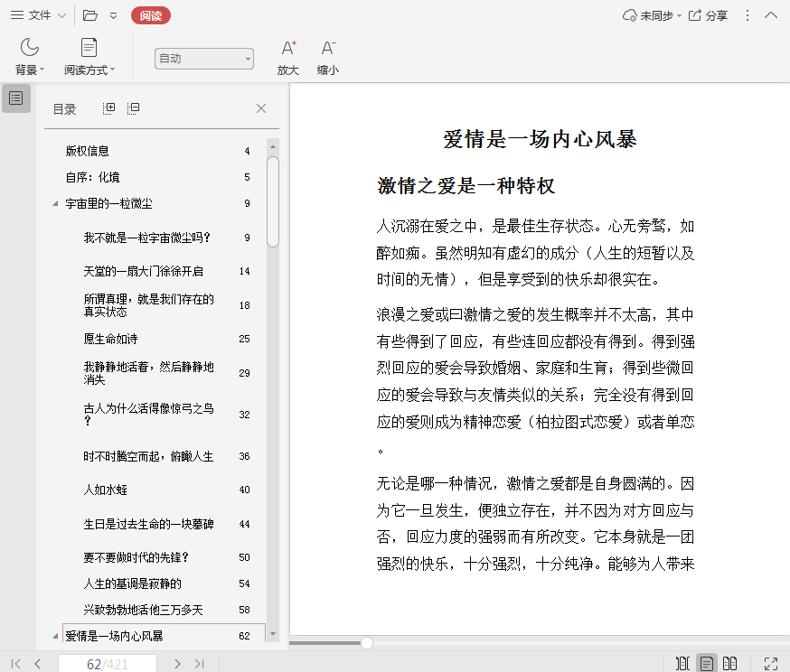
Task: Collapse the 宇宙里的一粒微尘 section triangle
Action: point(55,204)
